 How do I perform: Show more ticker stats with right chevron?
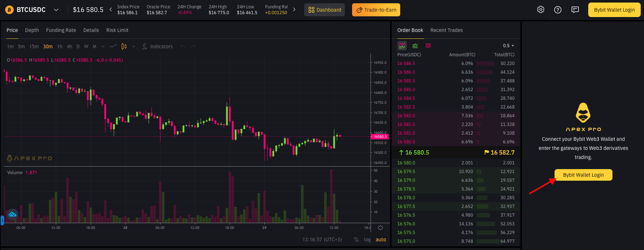(x=294, y=10)
